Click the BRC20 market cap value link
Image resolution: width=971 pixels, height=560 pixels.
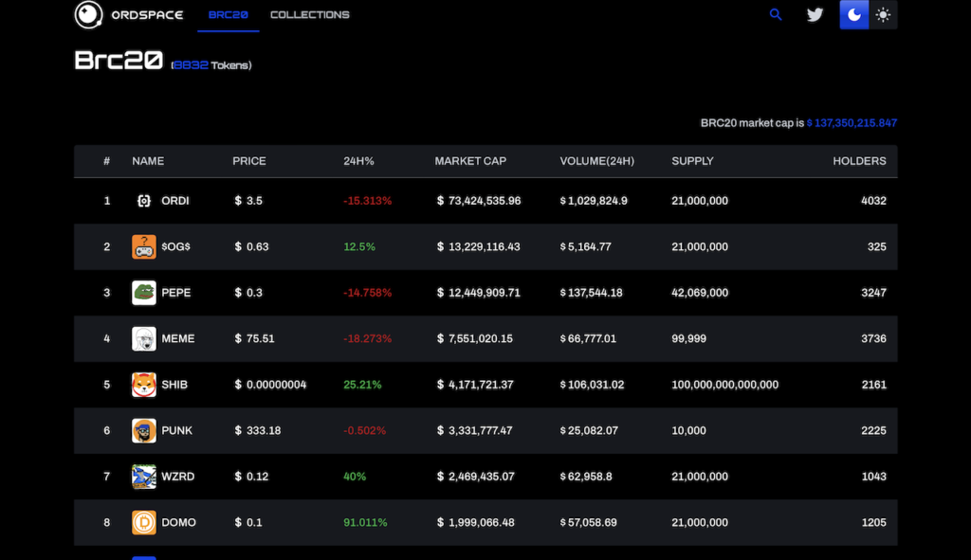click(x=852, y=122)
